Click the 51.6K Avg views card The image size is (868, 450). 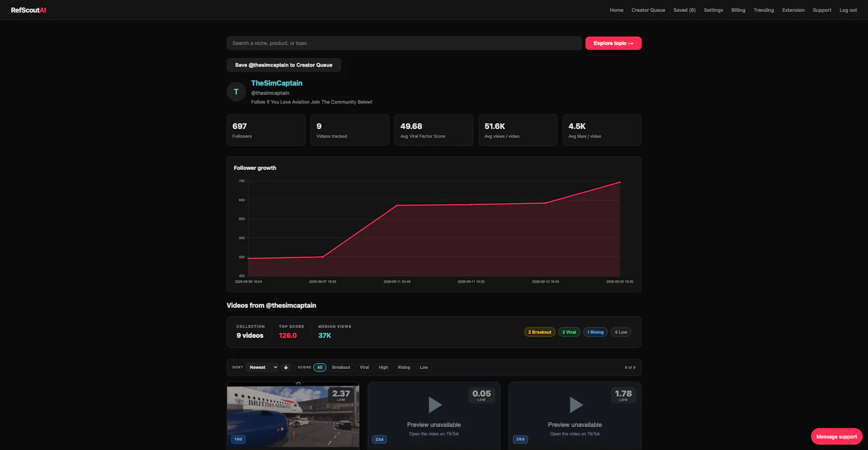(x=518, y=130)
